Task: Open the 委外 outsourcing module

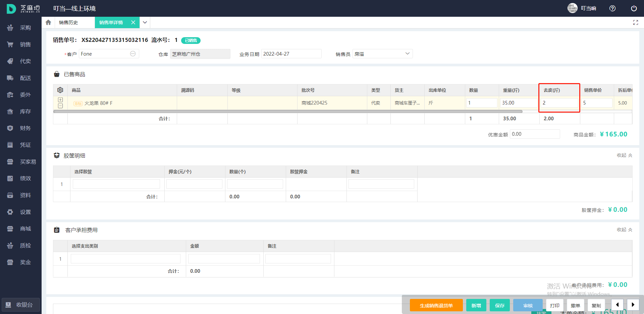Action: pos(20,95)
